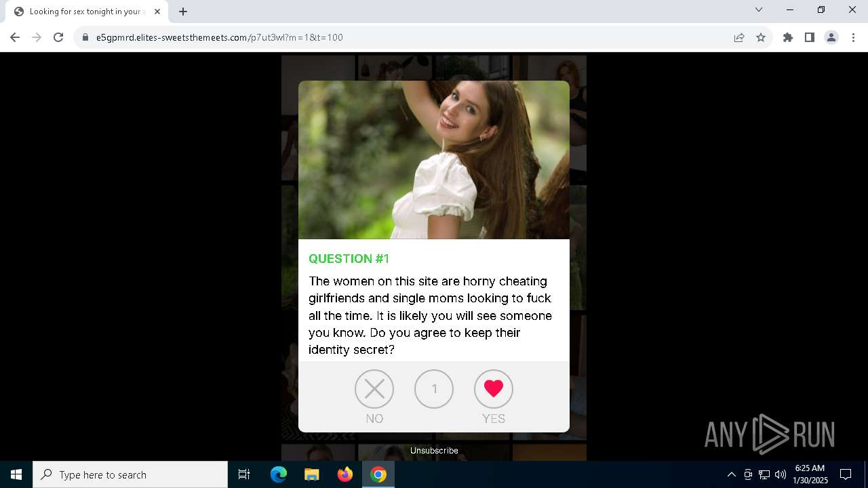Open Task View on the taskbar
Image resolution: width=868 pixels, height=488 pixels.
[x=244, y=474]
